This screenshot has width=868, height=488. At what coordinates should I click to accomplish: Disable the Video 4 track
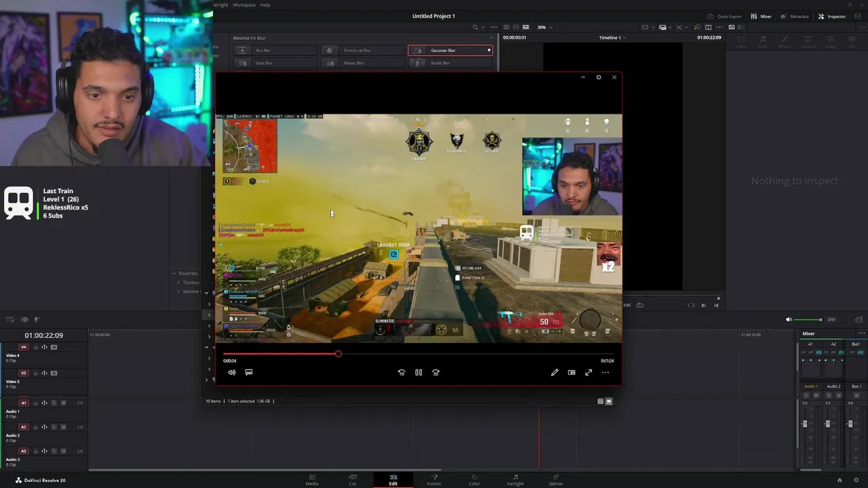click(54, 347)
